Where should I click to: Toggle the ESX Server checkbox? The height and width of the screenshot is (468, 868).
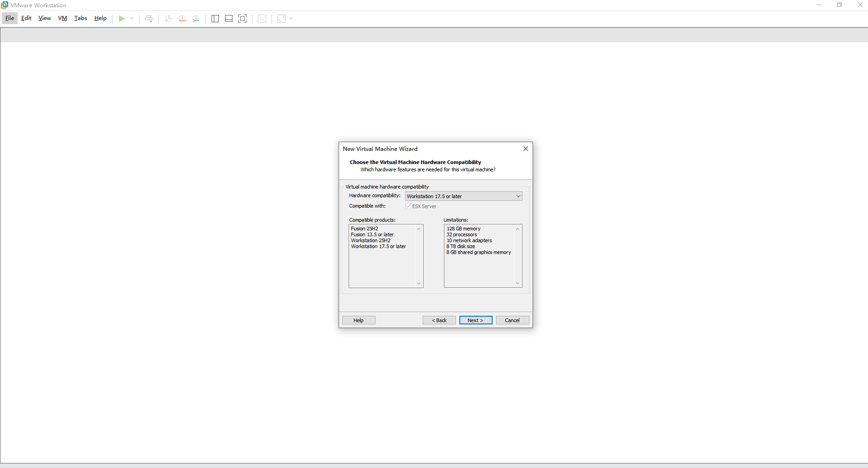click(408, 206)
